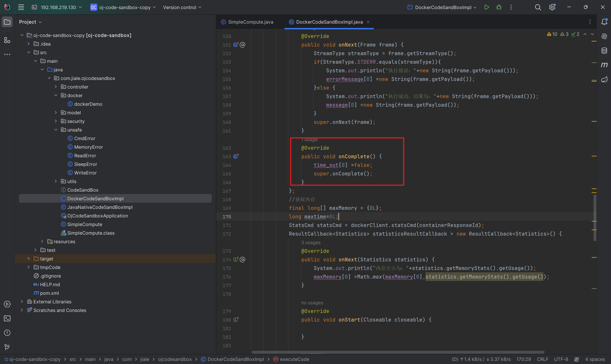Click the Debug bug icon
The width and height of the screenshot is (611, 364).
pos(499,7)
